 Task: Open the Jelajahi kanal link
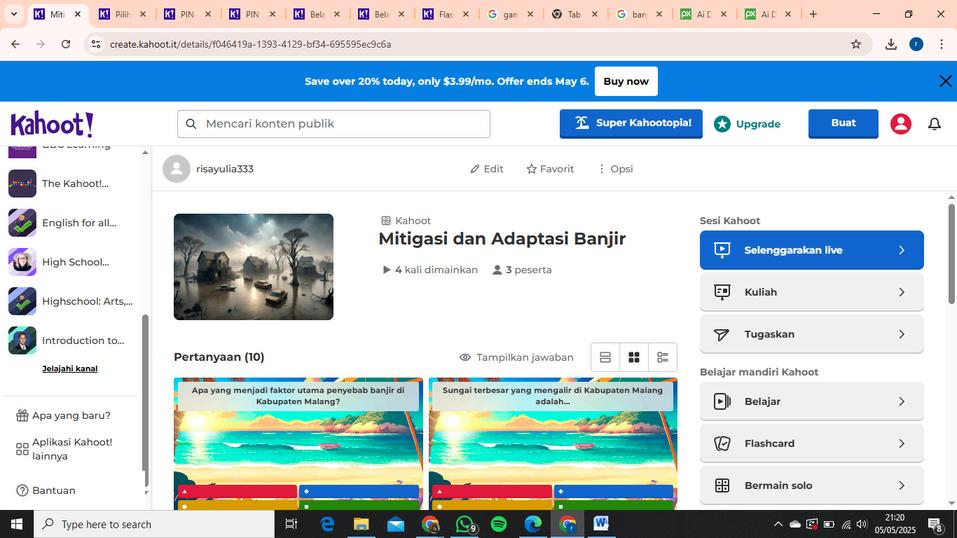click(x=70, y=369)
